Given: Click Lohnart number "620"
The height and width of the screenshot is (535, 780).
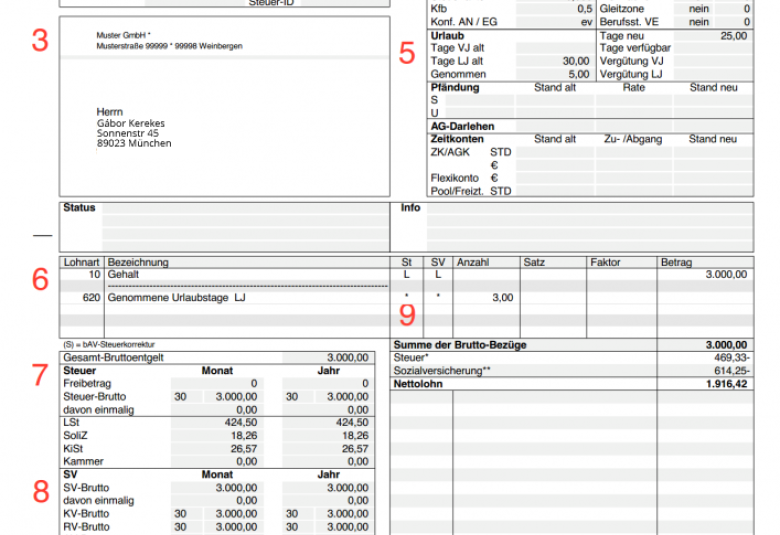Looking at the screenshot, I should (x=91, y=298).
